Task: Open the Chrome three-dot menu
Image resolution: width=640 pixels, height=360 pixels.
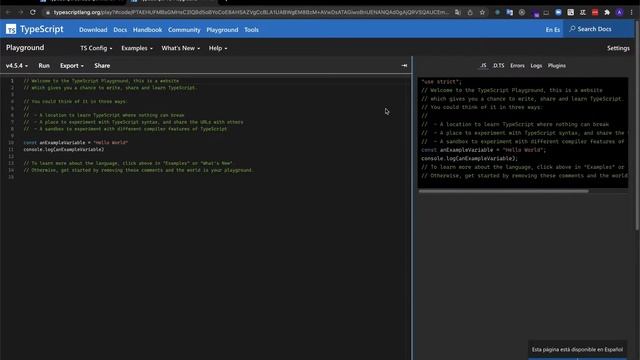Action: (x=631, y=12)
